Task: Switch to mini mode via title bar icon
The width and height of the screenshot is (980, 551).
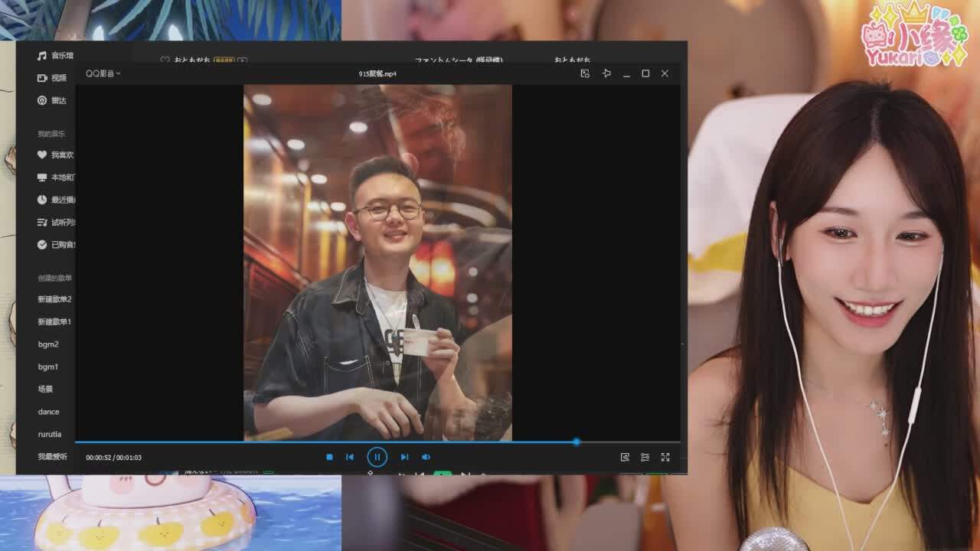Action: pyautogui.click(x=585, y=73)
